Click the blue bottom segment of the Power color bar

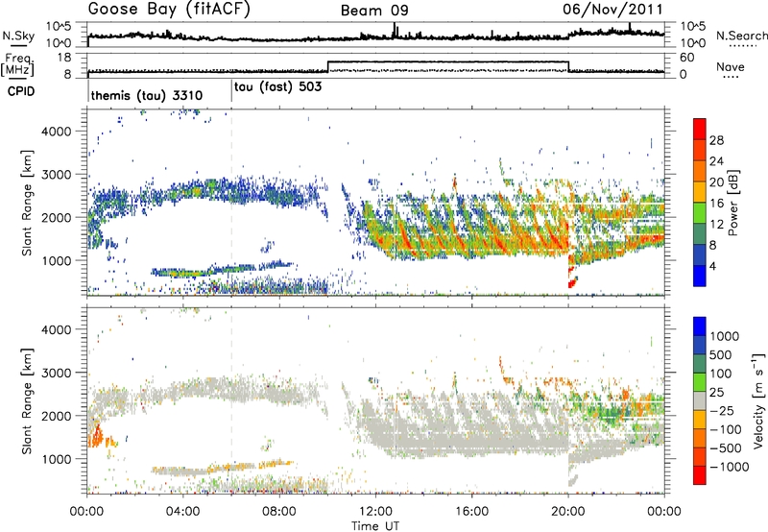click(700, 276)
